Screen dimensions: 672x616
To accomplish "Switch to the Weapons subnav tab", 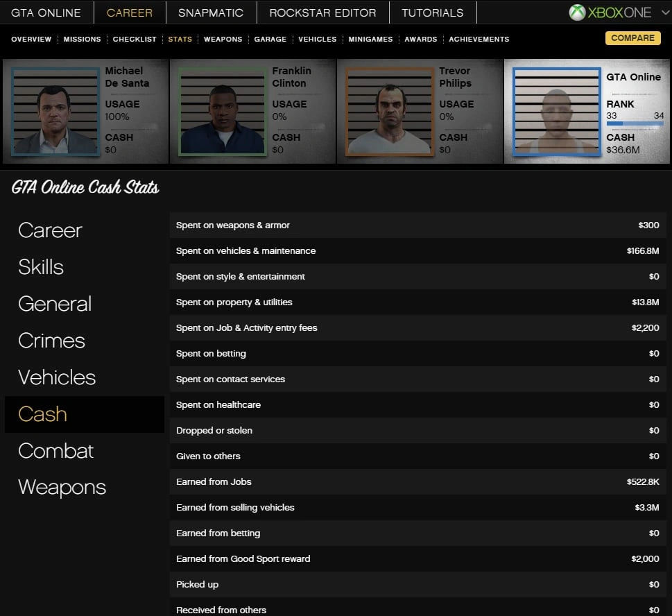I will coord(223,39).
